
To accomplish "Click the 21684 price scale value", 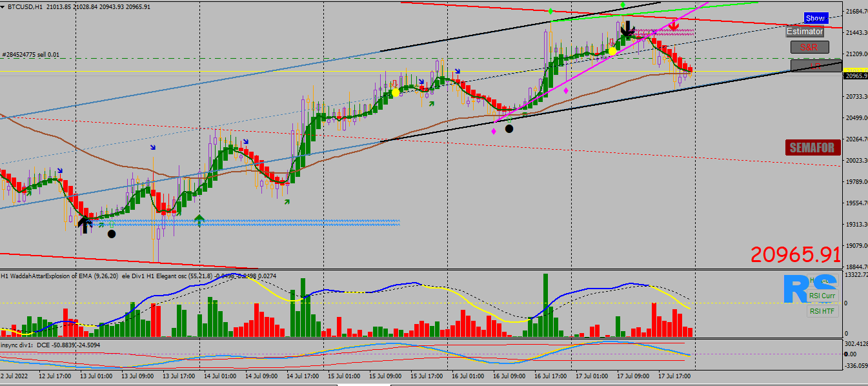I will coord(856,12).
